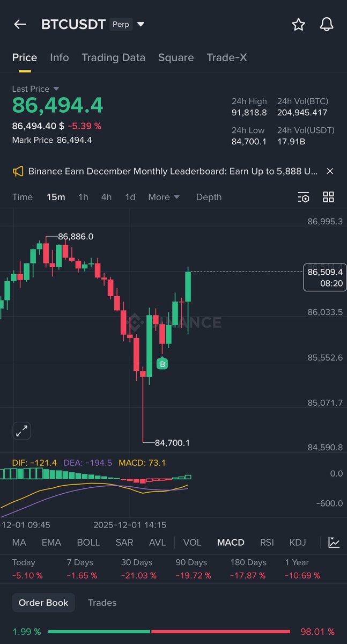
Task: Open the BTCUSDT pair selector dropdown
Action: pyautogui.click(x=141, y=24)
